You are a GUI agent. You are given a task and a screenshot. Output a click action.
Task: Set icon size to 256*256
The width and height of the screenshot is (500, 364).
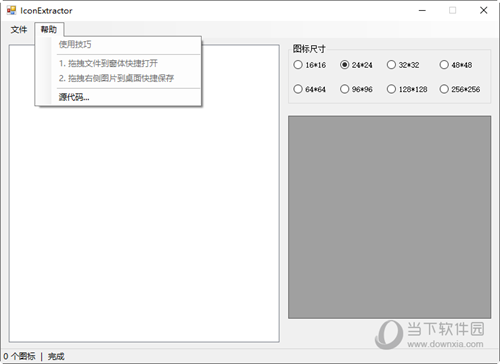[x=460, y=89]
